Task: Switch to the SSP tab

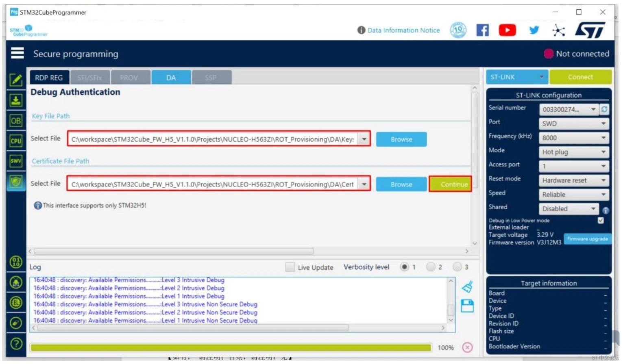Action: [211, 78]
